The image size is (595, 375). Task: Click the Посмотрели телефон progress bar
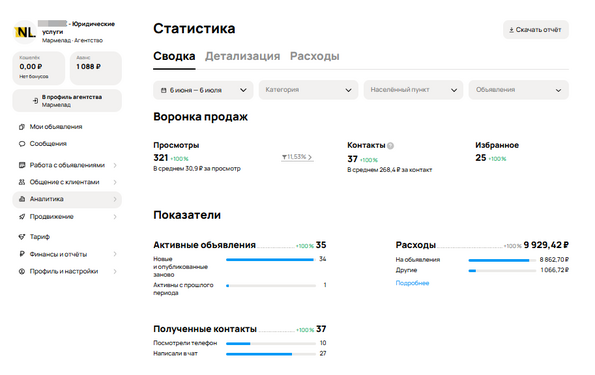click(x=271, y=343)
